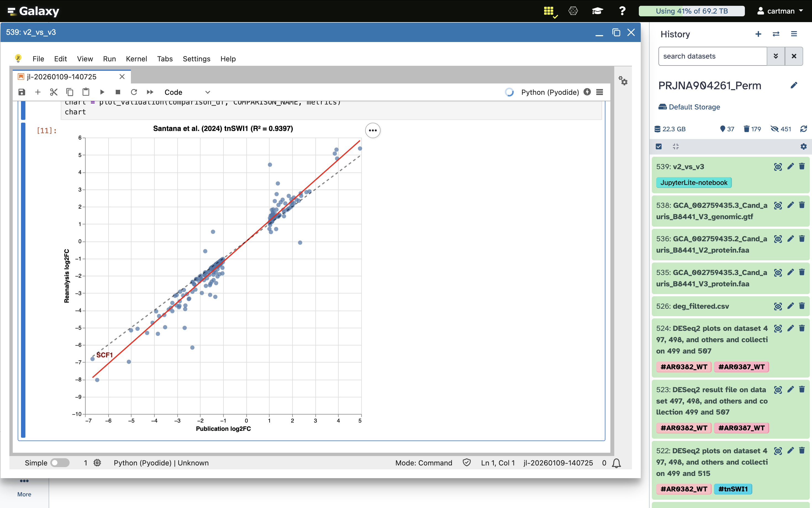Viewport: 812px width, 508px height.
Task: Interrupt the kernel with the stop icon
Action: (x=118, y=92)
